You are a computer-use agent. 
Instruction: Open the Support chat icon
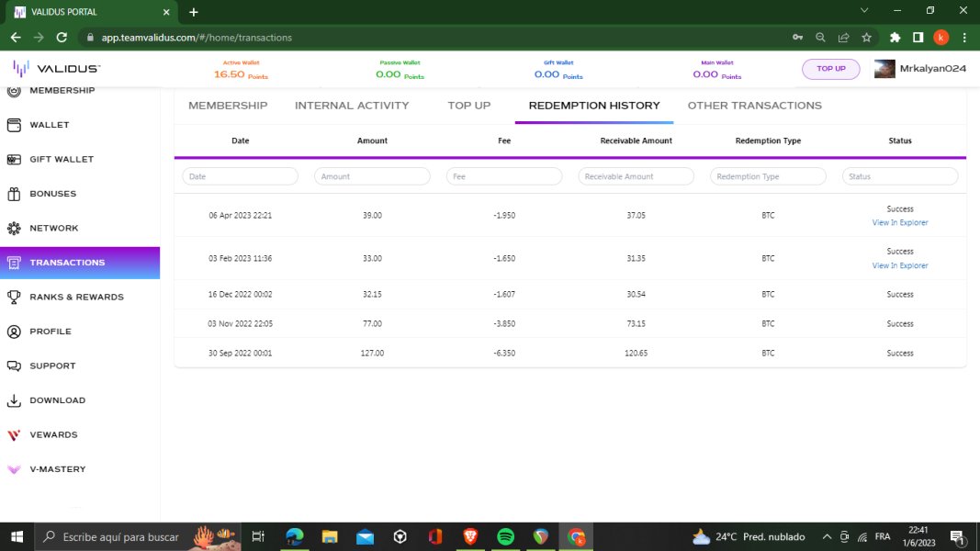click(14, 365)
